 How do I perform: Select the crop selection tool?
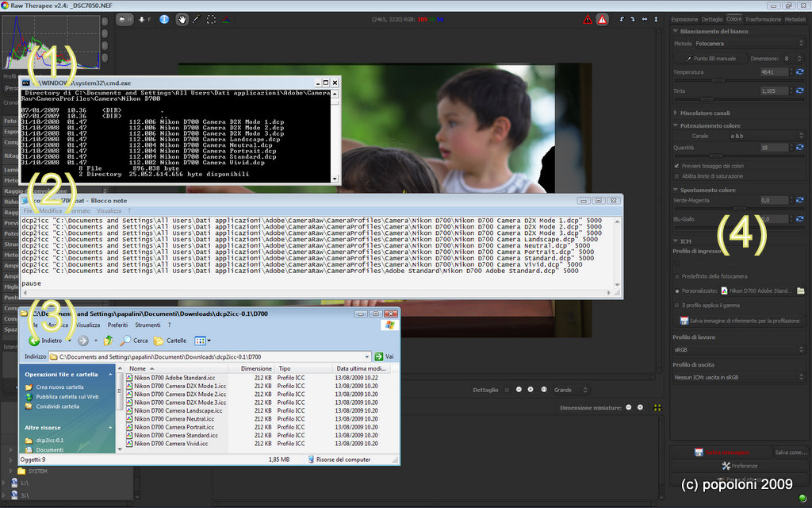[x=211, y=19]
